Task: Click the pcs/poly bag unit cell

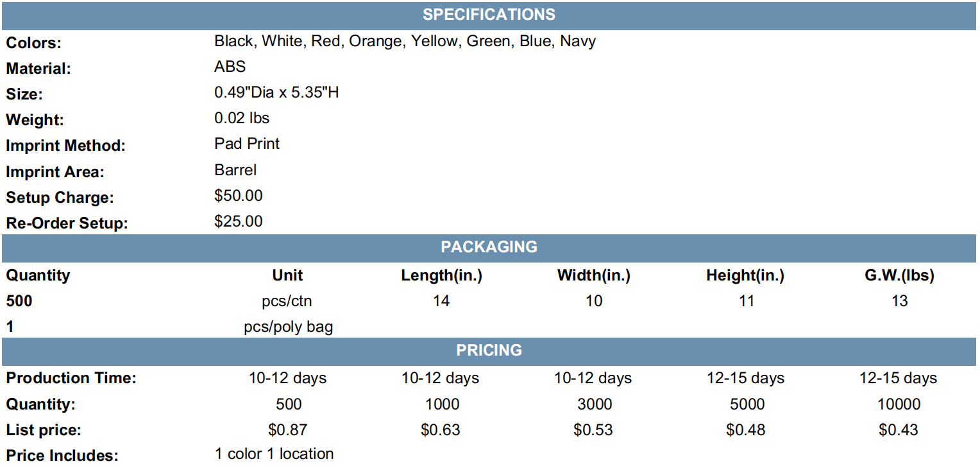Action: coord(288,327)
